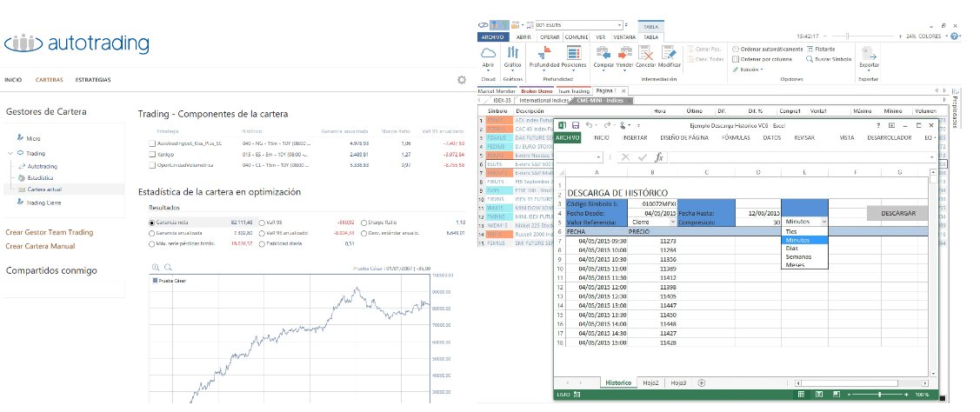Image resolution: width=980 pixels, height=412 pixels.
Task: Check the Autotradingbot_Kna_Plus strategy checkbox
Action: tap(152, 143)
